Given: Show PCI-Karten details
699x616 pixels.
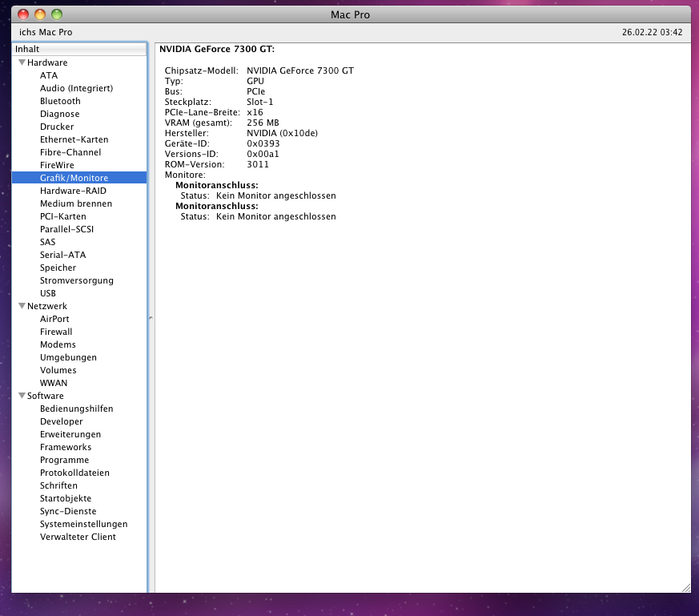Looking at the screenshot, I should [x=63, y=216].
